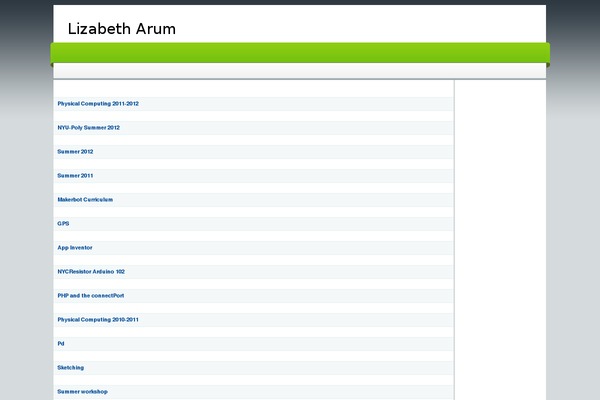This screenshot has width=600, height=400.
Task: Open Physical Computing 2011-2012 link
Action: click(x=98, y=104)
